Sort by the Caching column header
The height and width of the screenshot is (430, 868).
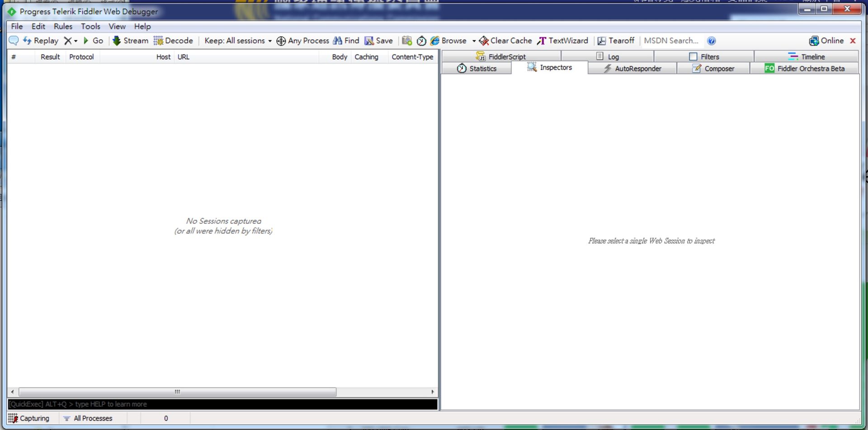[369, 57]
